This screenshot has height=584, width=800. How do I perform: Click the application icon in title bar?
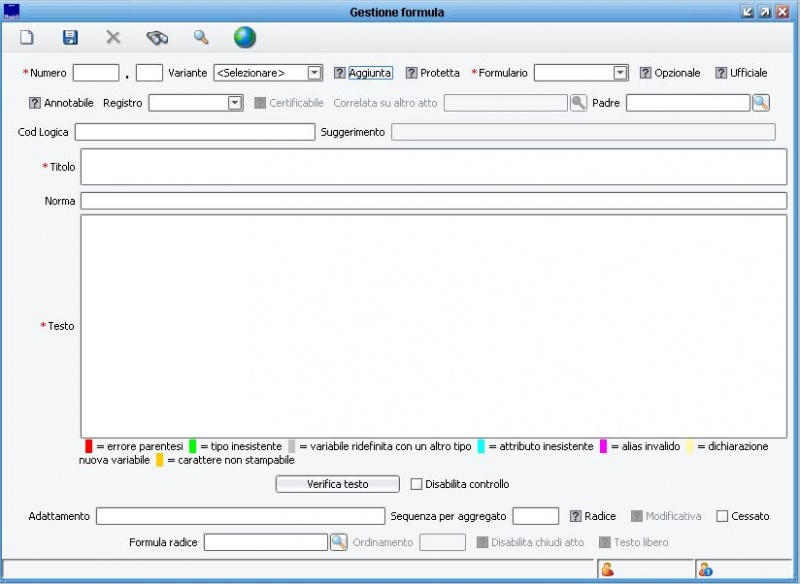(11, 11)
